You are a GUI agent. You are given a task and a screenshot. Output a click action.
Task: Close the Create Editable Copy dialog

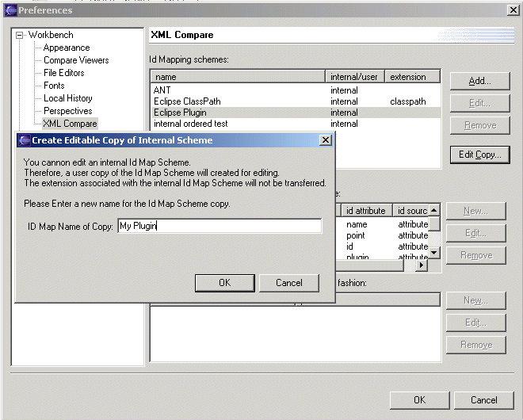click(325, 140)
